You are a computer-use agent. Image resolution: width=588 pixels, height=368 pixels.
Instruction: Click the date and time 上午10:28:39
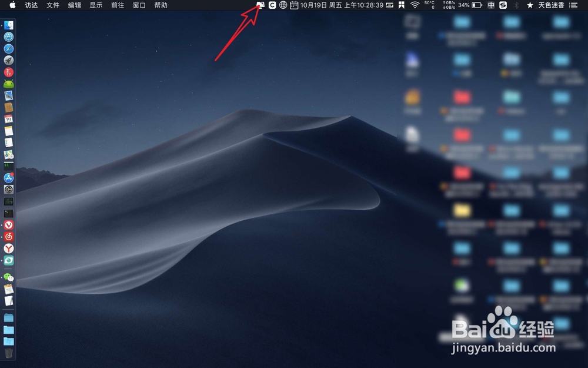point(342,5)
